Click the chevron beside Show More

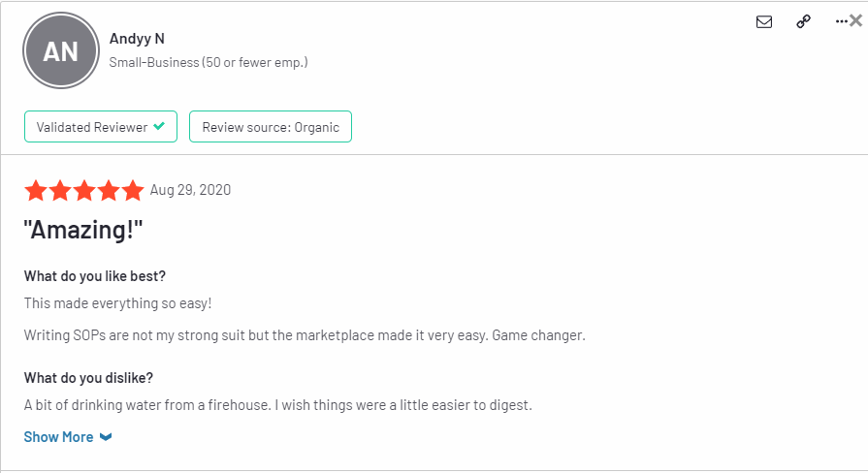pyautogui.click(x=106, y=437)
